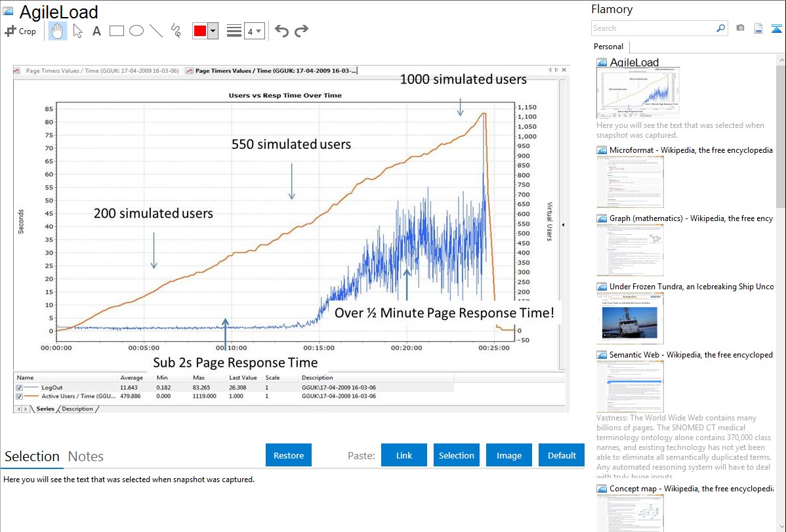Click the red color swatch
The image size is (786, 532).
(x=200, y=31)
